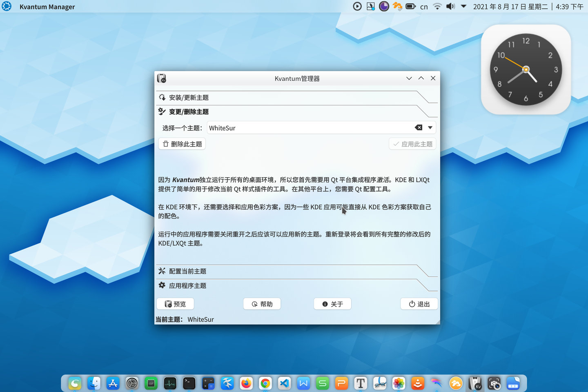The image size is (588, 392).
Task: Click the 关于 about button
Action: click(x=332, y=304)
